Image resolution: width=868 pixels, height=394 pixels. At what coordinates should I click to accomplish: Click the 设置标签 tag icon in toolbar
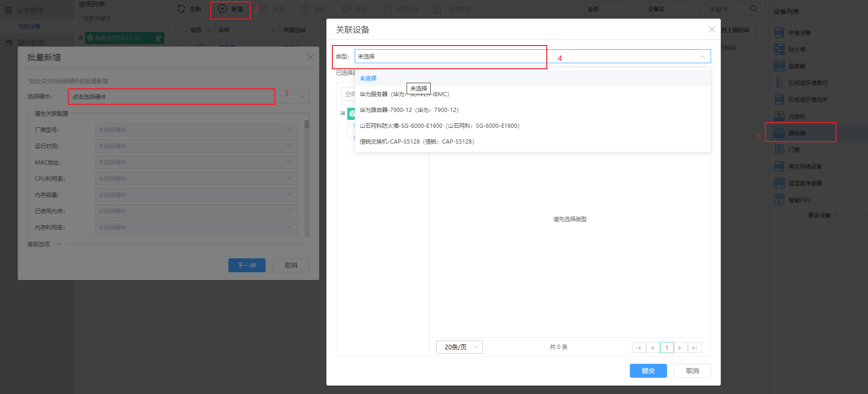click(388, 9)
